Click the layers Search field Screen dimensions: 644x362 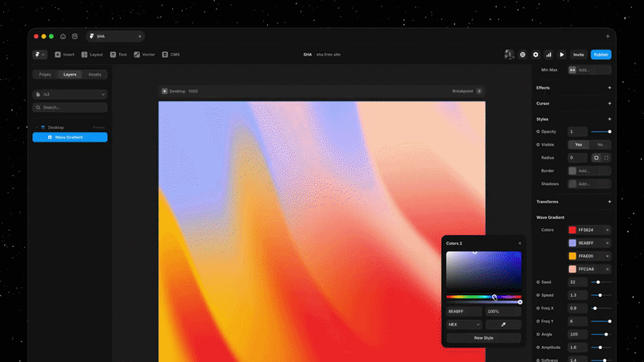(71, 107)
